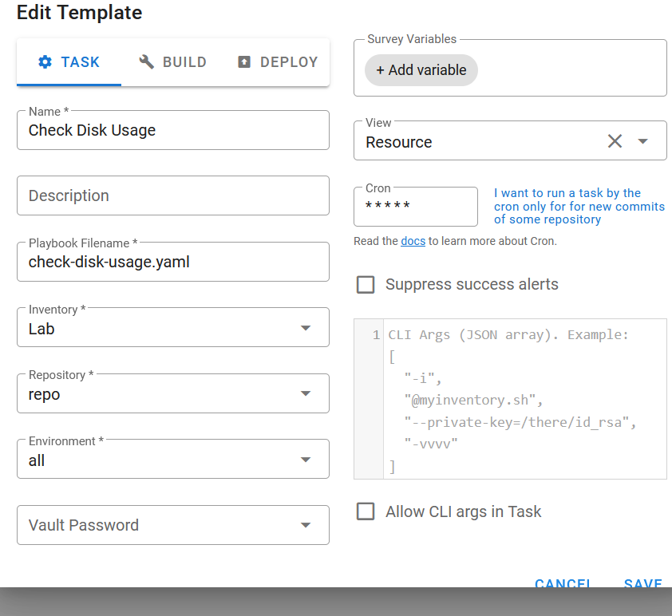Click the Edit Template heading text
Screen dimensions: 672x616
coord(79,13)
